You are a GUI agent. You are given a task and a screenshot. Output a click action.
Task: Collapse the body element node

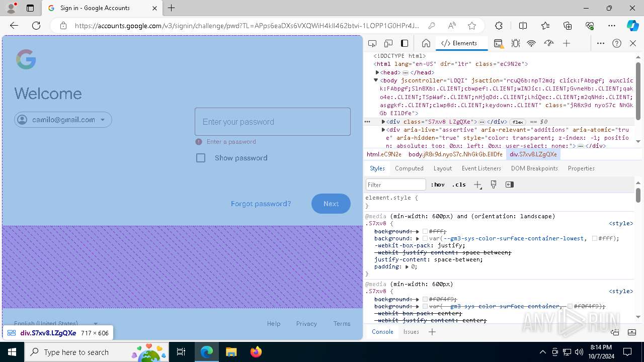(376, 80)
